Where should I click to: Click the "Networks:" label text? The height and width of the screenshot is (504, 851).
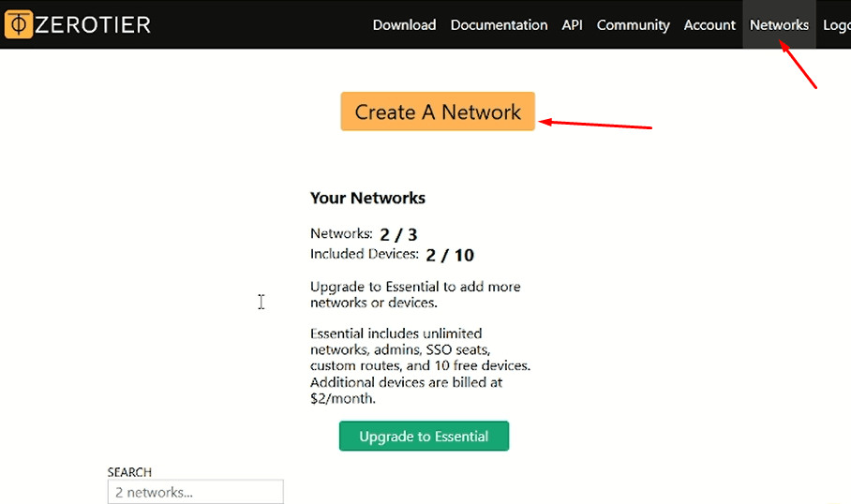point(341,233)
